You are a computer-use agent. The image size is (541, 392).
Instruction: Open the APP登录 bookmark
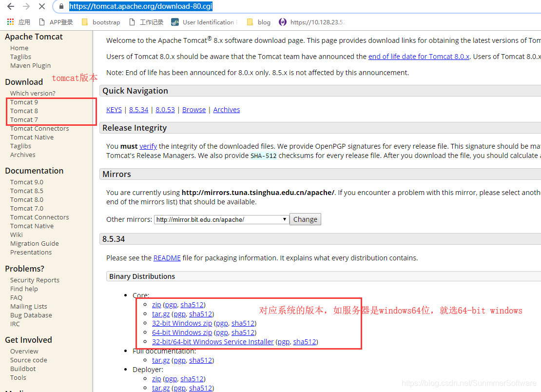point(56,22)
